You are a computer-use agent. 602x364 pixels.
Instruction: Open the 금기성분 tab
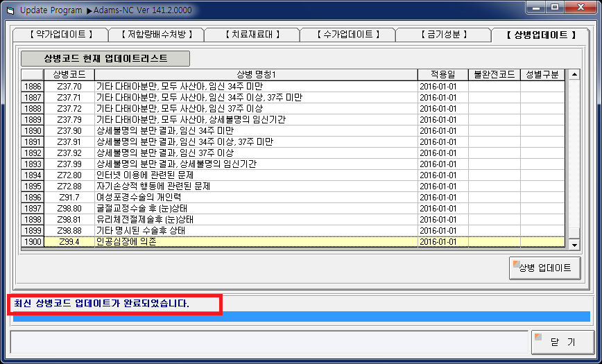click(x=443, y=35)
